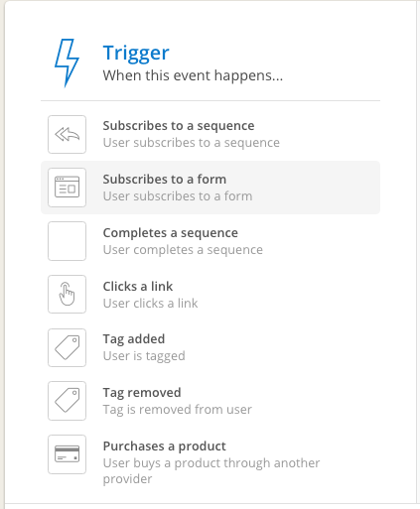Click the pointing hand link icon

67,295
